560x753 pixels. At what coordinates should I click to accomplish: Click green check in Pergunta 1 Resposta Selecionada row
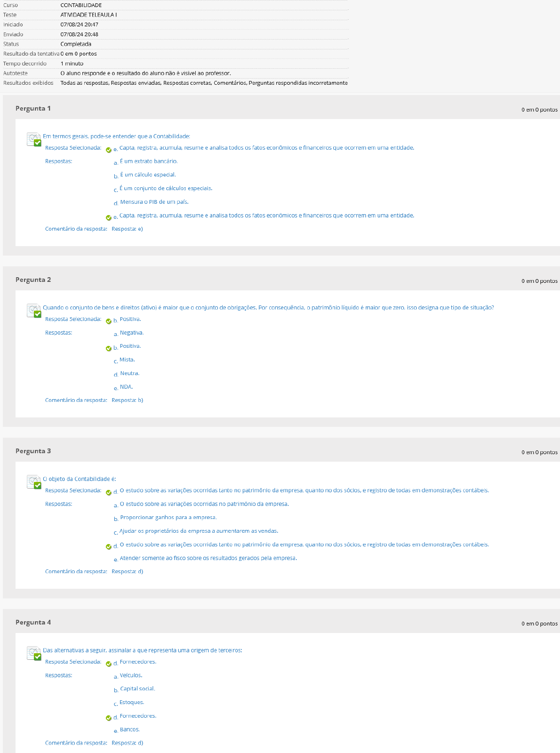click(109, 150)
